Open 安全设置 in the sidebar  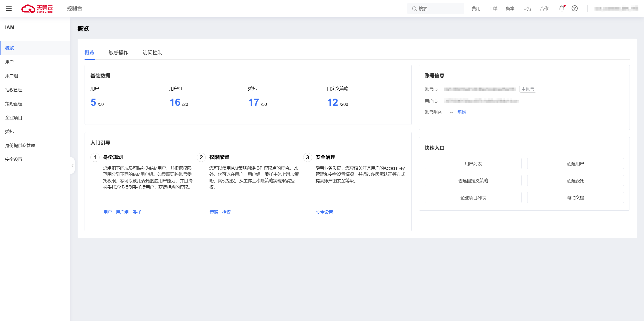[35, 159]
